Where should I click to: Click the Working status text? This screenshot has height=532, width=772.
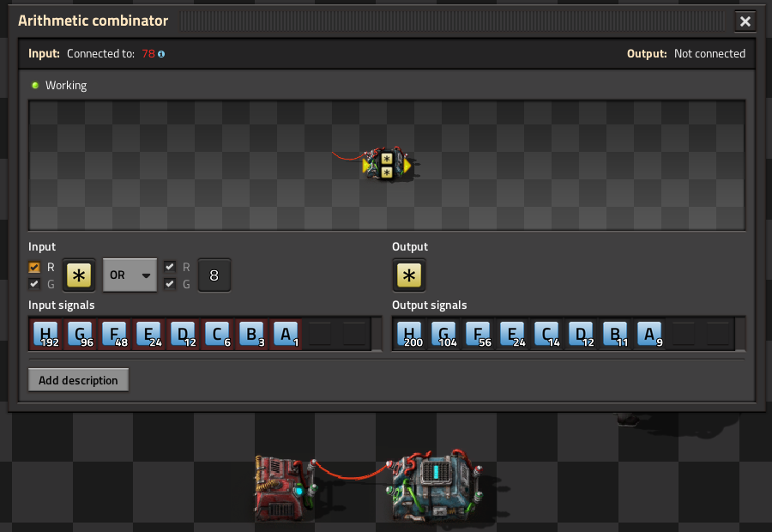click(x=66, y=85)
